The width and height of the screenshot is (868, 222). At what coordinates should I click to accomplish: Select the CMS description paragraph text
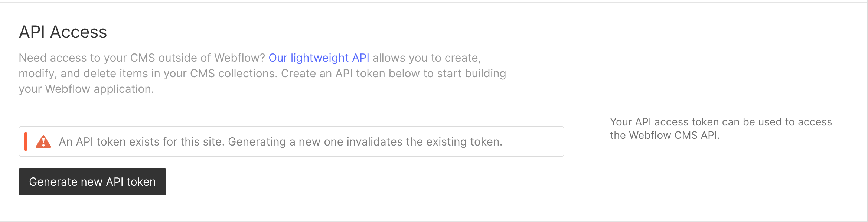pyautogui.click(x=262, y=73)
